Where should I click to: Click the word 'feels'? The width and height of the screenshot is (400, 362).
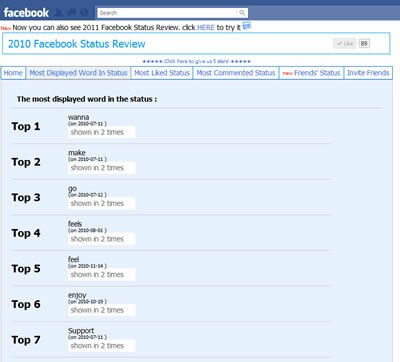coord(75,224)
